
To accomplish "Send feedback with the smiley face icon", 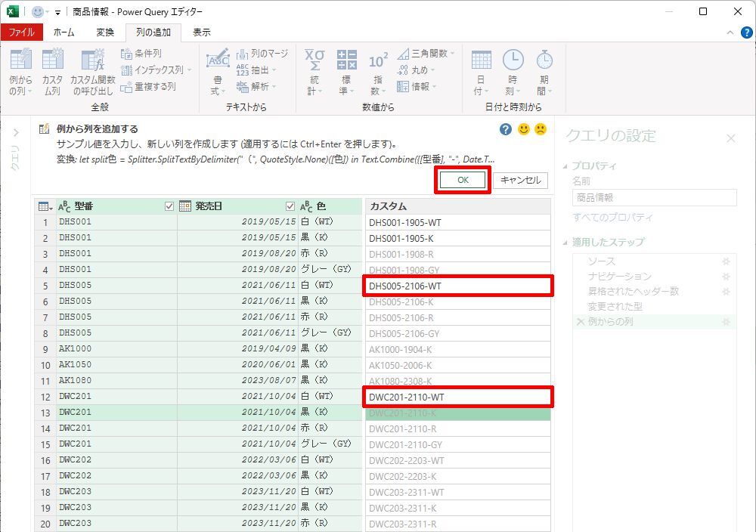I will tap(523, 129).
